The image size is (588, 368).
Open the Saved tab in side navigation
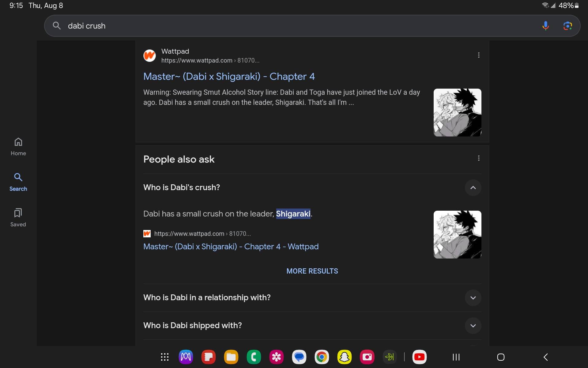click(18, 218)
